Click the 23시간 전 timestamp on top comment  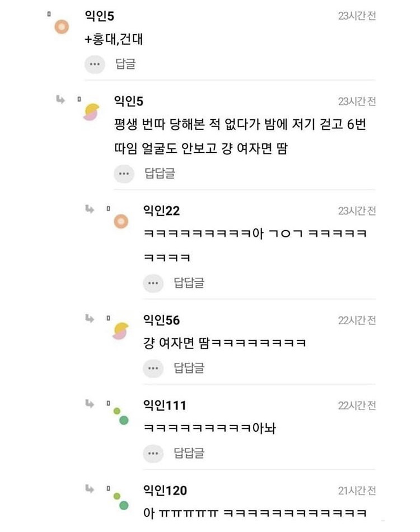357,16
